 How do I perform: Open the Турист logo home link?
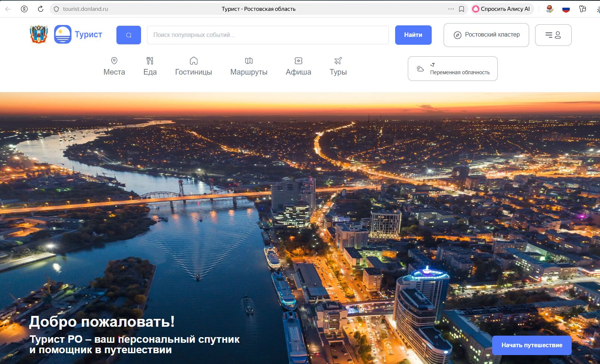click(x=78, y=34)
